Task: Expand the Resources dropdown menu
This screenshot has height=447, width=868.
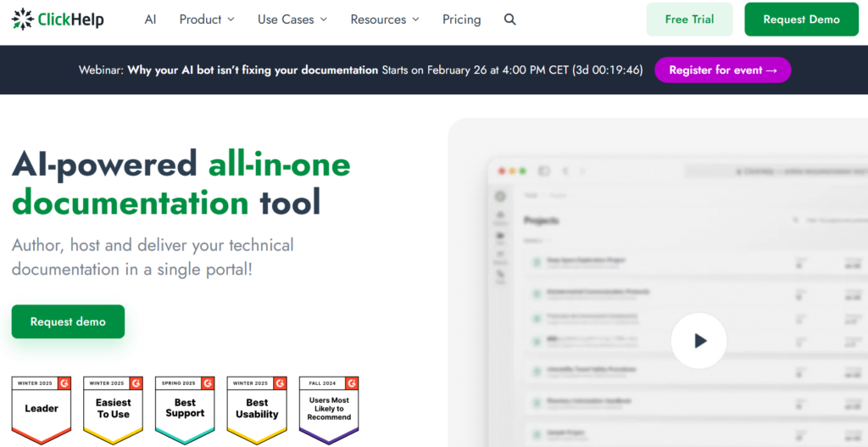Action: (x=384, y=20)
